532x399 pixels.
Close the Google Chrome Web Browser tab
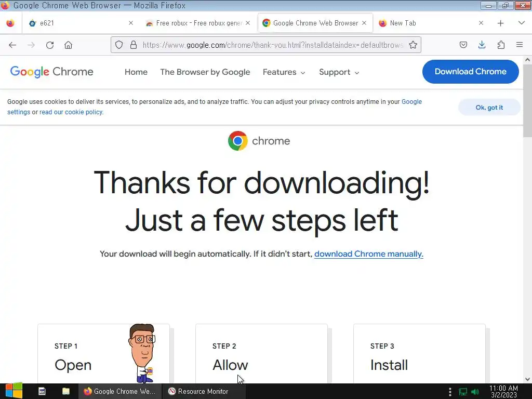[364, 23]
